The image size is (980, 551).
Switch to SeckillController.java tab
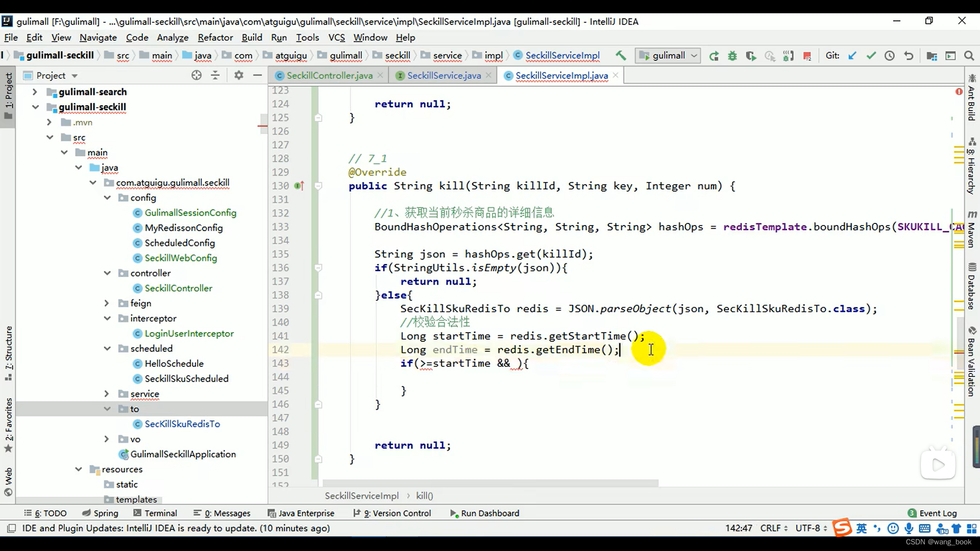point(329,76)
